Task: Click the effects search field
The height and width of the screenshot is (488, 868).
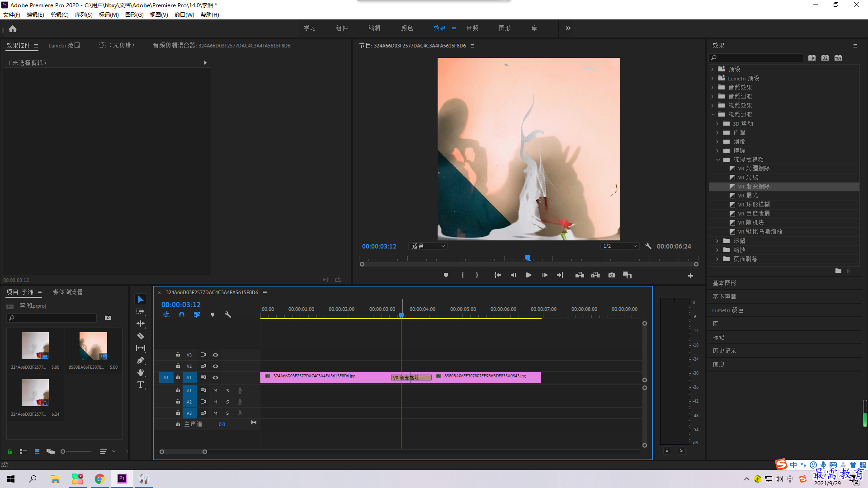Action: pyautogui.click(x=756, y=58)
